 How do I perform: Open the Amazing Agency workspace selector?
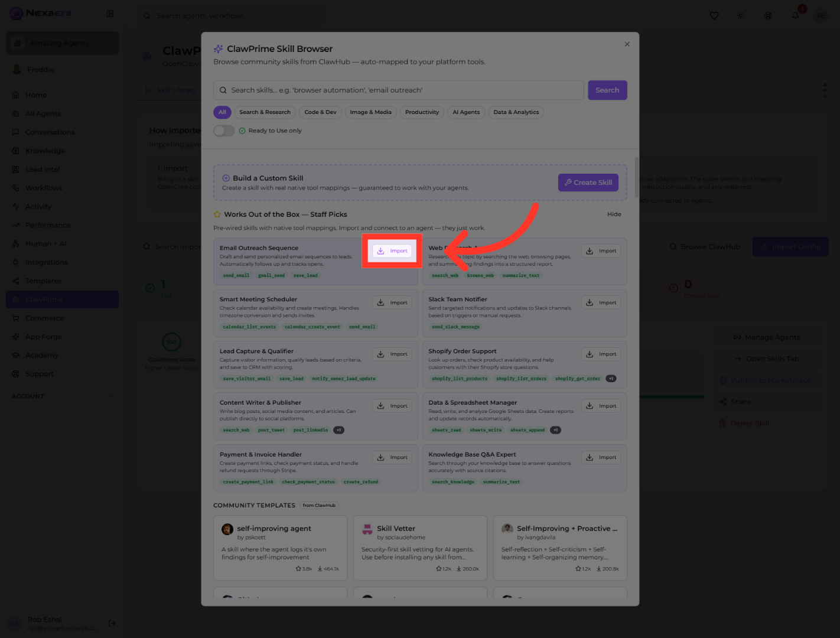[62, 43]
